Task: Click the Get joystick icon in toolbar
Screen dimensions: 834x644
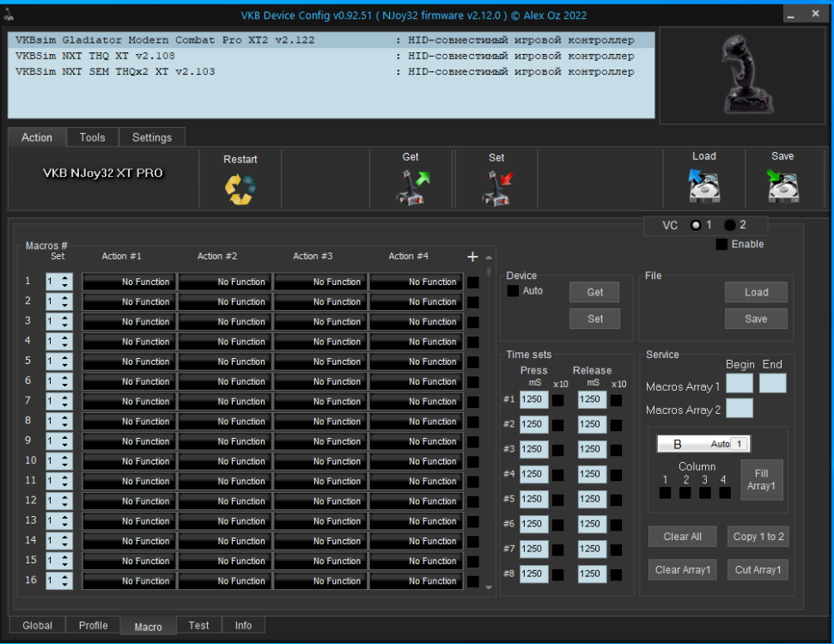Action: [x=411, y=188]
